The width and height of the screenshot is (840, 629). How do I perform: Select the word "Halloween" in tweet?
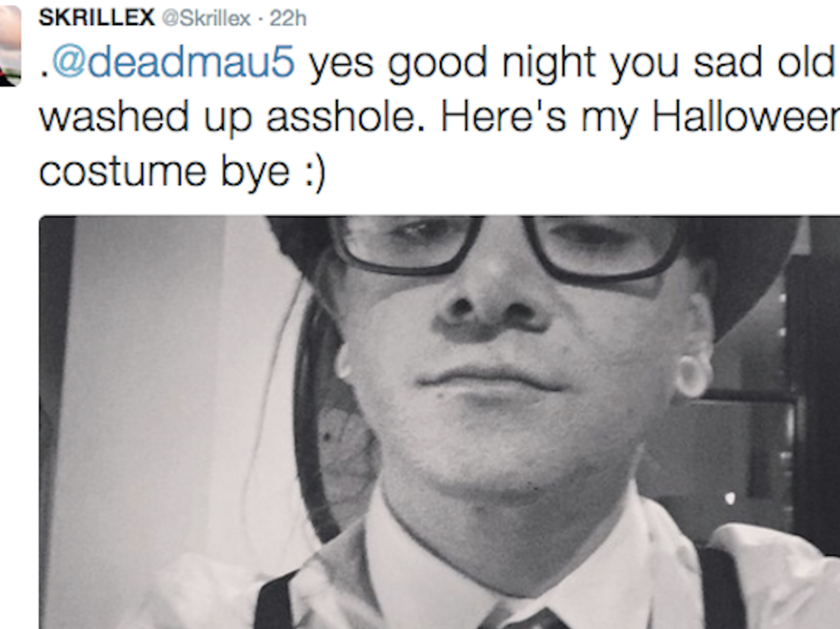coord(746,116)
